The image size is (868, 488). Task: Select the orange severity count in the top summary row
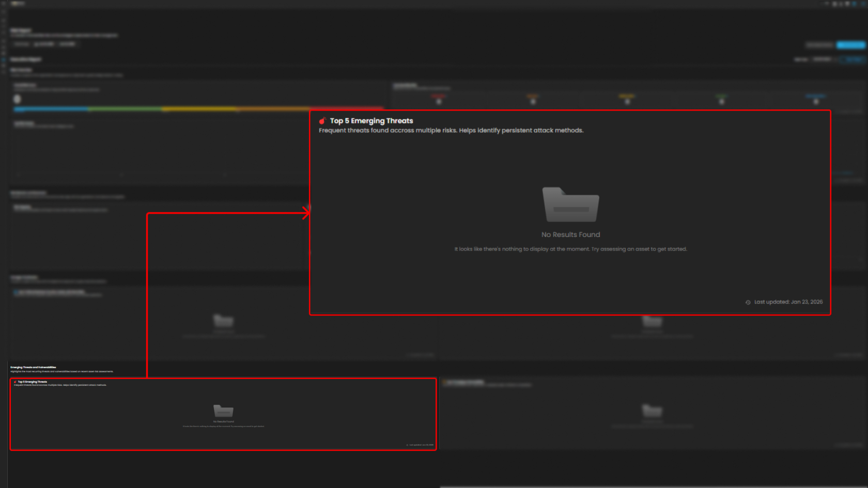[533, 101]
